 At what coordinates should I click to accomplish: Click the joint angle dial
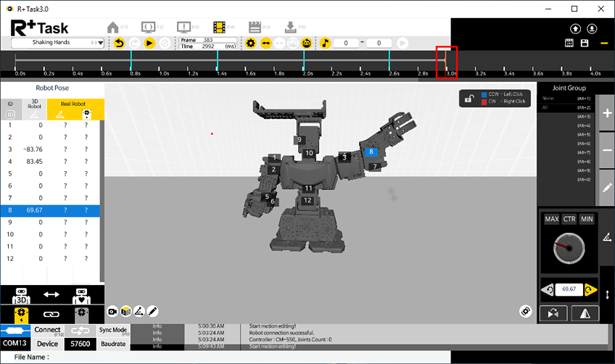[568, 248]
